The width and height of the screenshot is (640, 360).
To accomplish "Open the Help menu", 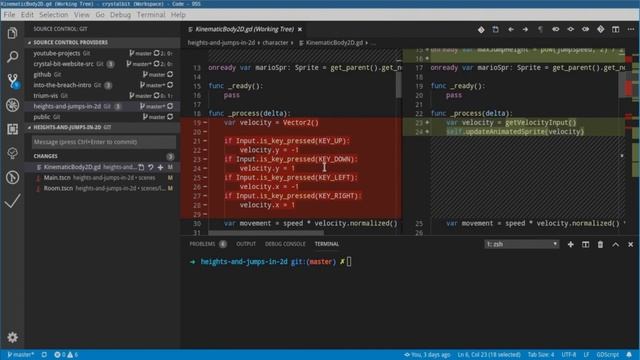I will point(178,15).
